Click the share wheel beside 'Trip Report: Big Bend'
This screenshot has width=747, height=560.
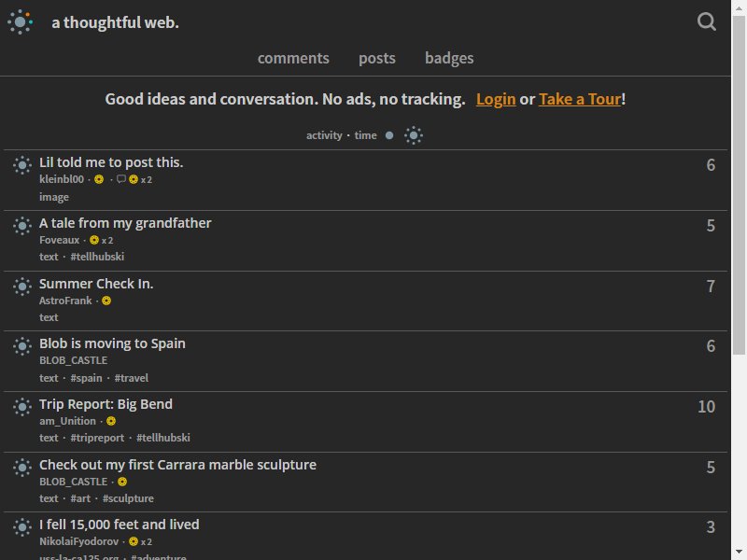[x=21, y=407]
